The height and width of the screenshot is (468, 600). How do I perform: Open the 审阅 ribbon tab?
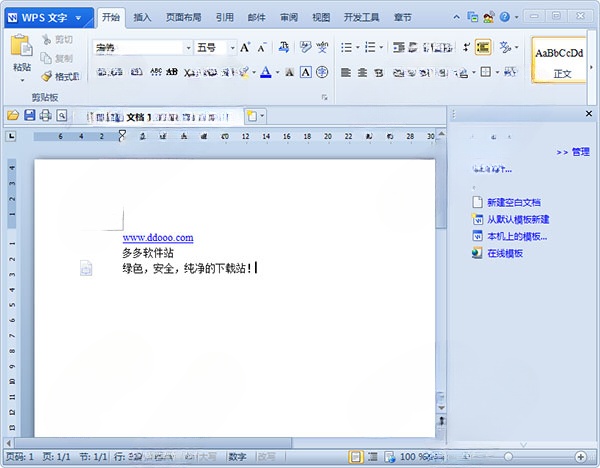pyautogui.click(x=289, y=17)
